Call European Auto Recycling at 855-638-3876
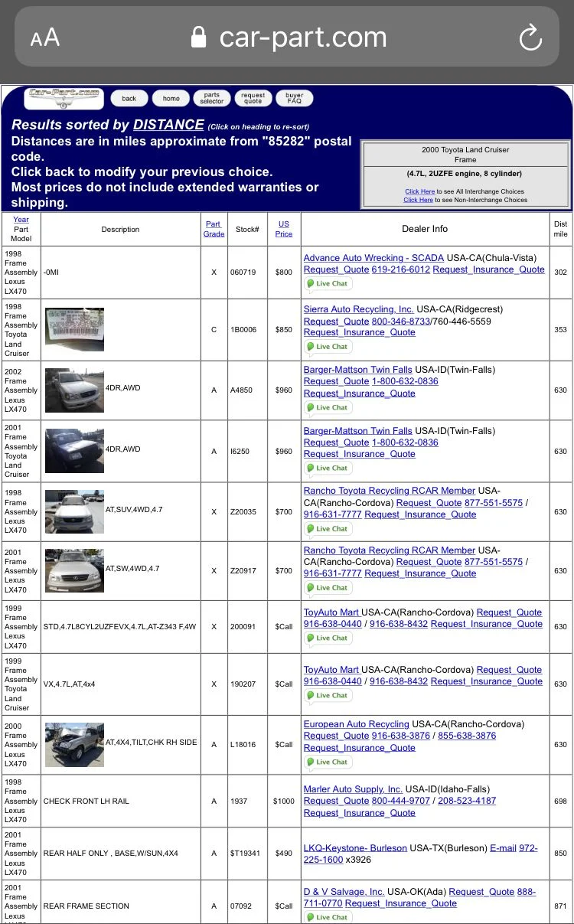 pyautogui.click(x=467, y=736)
